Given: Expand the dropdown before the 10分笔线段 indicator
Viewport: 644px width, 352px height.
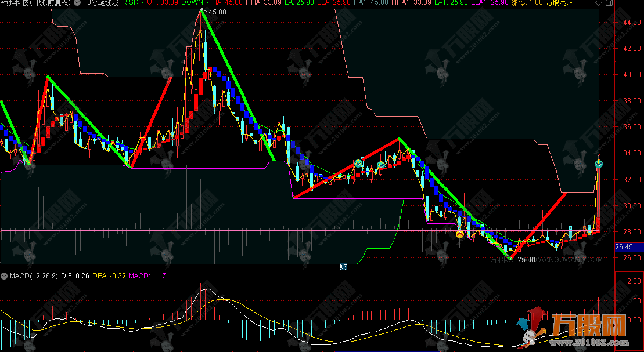Looking at the screenshot, I should pyautogui.click(x=78, y=3).
